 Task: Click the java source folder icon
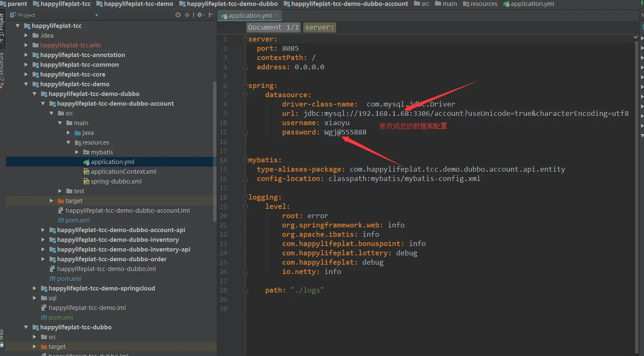click(x=78, y=133)
